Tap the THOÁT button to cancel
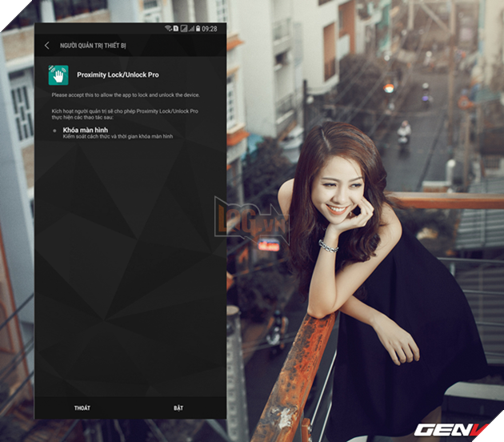This screenshot has width=504, height=442. [82, 408]
